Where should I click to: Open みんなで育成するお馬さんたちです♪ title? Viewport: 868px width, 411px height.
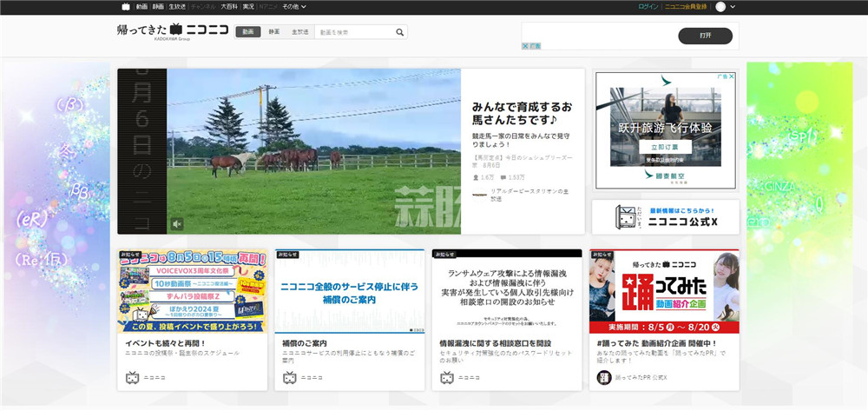pos(522,113)
